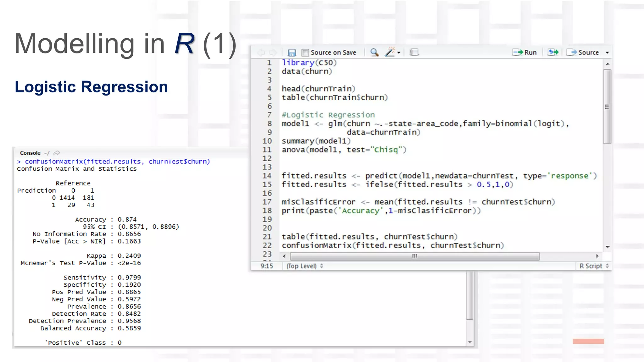Click the table(churnTrain$churn) line
The width and height of the screenshot is (644, 362).
(x=335, y=98)
